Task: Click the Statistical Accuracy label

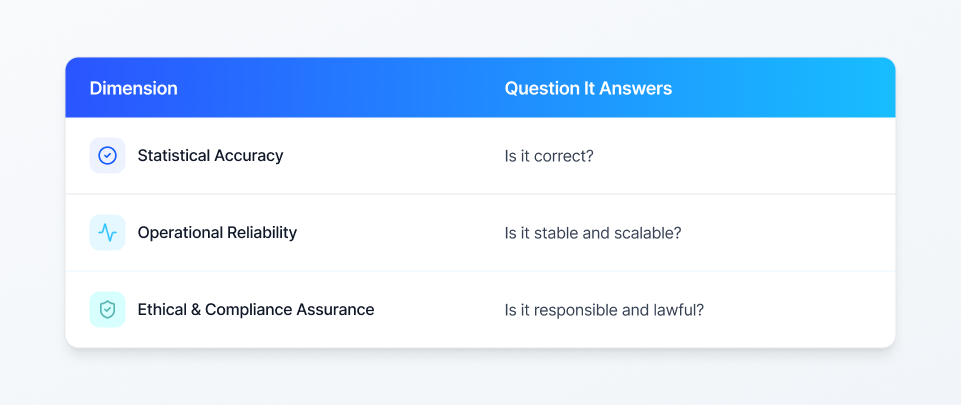Action: click(210, 156)
